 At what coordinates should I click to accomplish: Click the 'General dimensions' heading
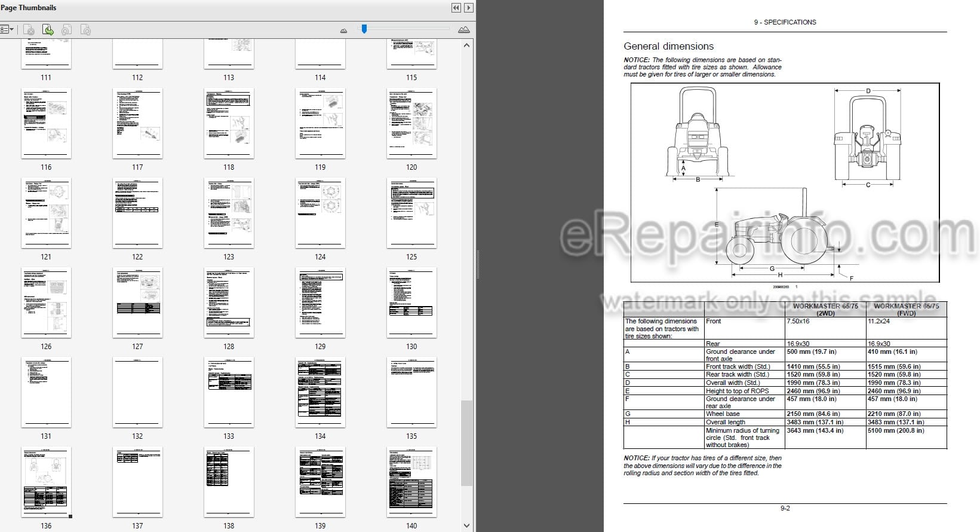pyautogui.click(x=668, y=46)
